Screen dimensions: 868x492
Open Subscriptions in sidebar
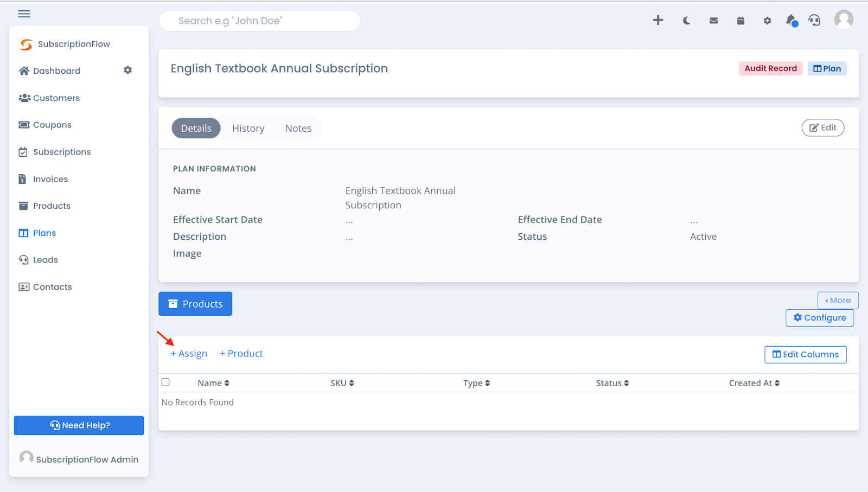tap(55, 152)
